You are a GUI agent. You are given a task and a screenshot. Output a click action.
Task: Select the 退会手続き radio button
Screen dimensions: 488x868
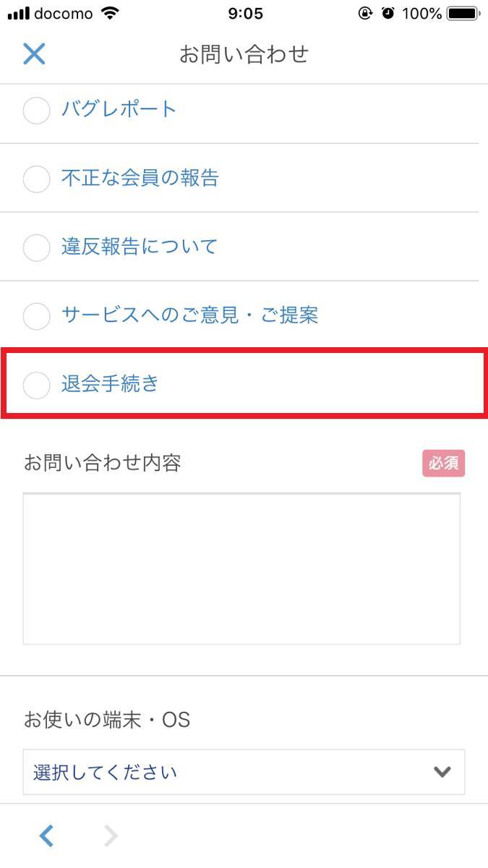pyautogui.click(x=36, y=385)
